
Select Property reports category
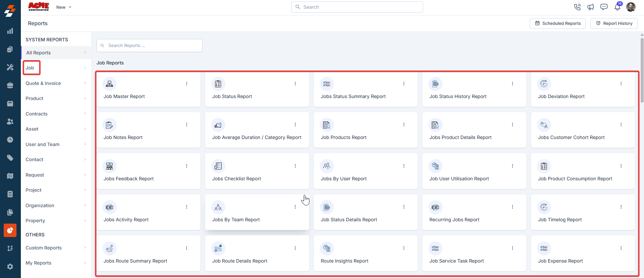(x=56, y=221)
